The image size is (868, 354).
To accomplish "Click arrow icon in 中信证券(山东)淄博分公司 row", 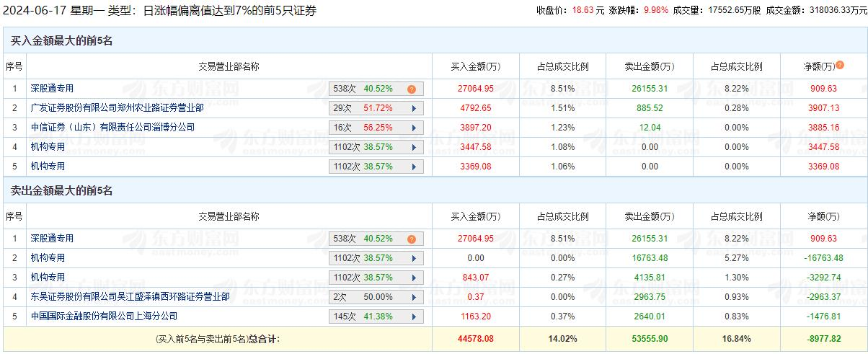I will tap(414, 128).
